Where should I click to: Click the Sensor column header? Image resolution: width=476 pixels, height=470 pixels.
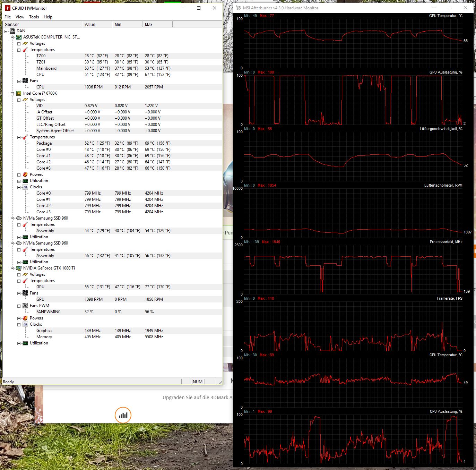42,24
